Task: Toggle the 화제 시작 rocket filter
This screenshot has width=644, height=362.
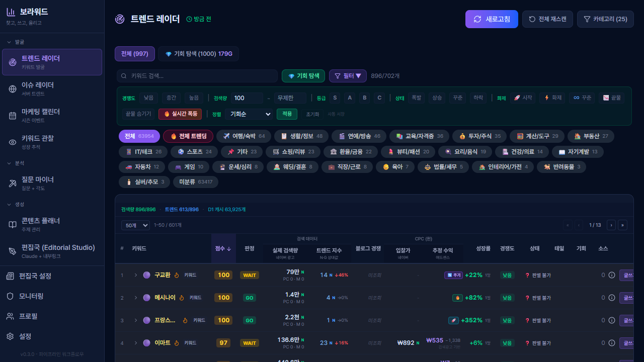Action: pyautogui.click(x=523, y=98)
